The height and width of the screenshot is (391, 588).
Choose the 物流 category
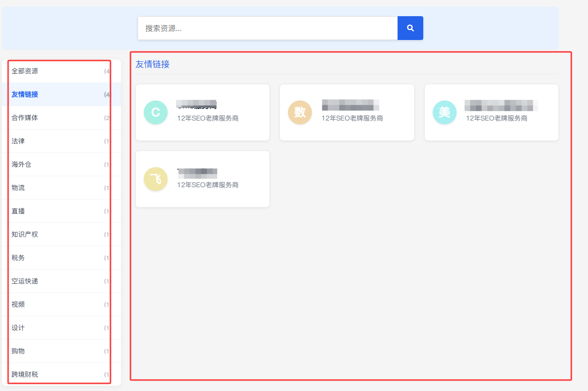pos(61,188)
